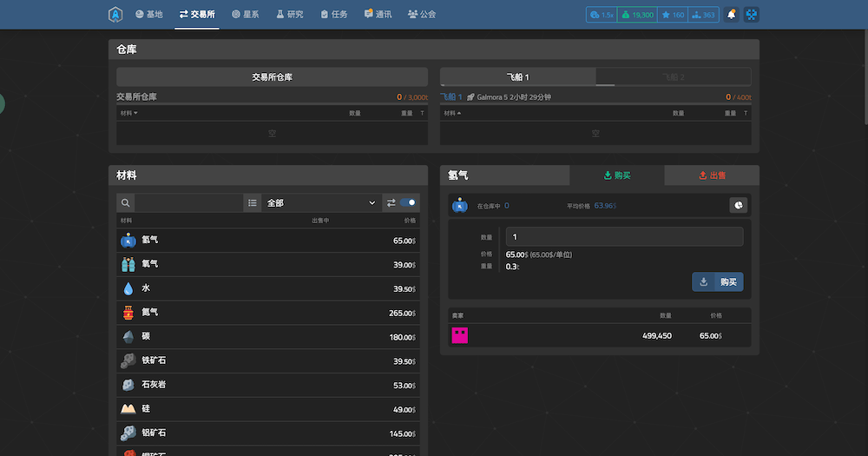This screenshot has width=868, height=456.
Task: Open the 研究 research menu
Action: (x=290, y=15)
